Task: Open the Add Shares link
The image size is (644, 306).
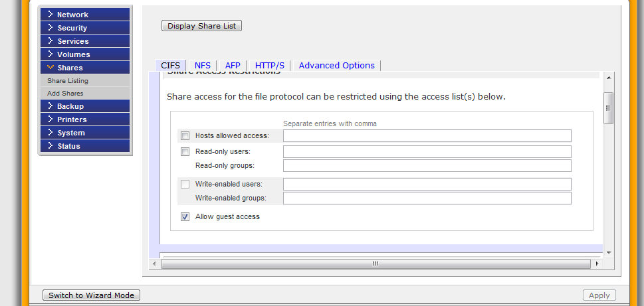Action: pyautogui.click(x=65, y=94)
